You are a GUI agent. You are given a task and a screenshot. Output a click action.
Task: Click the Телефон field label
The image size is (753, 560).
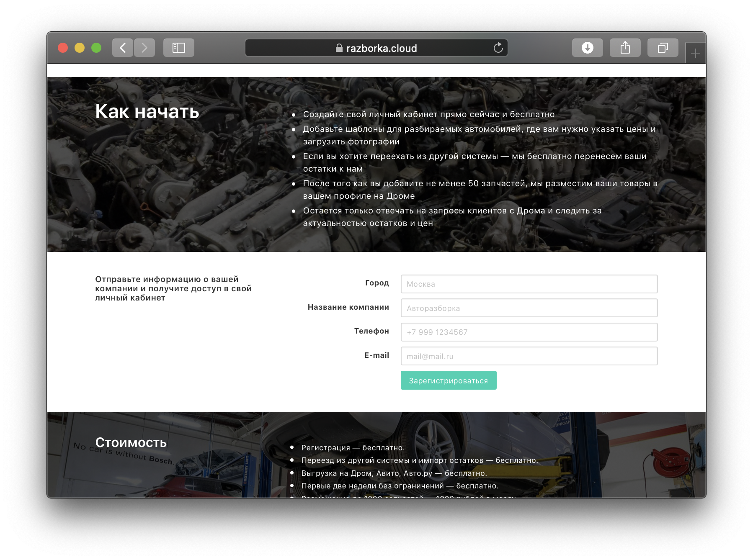pos(371,331)
